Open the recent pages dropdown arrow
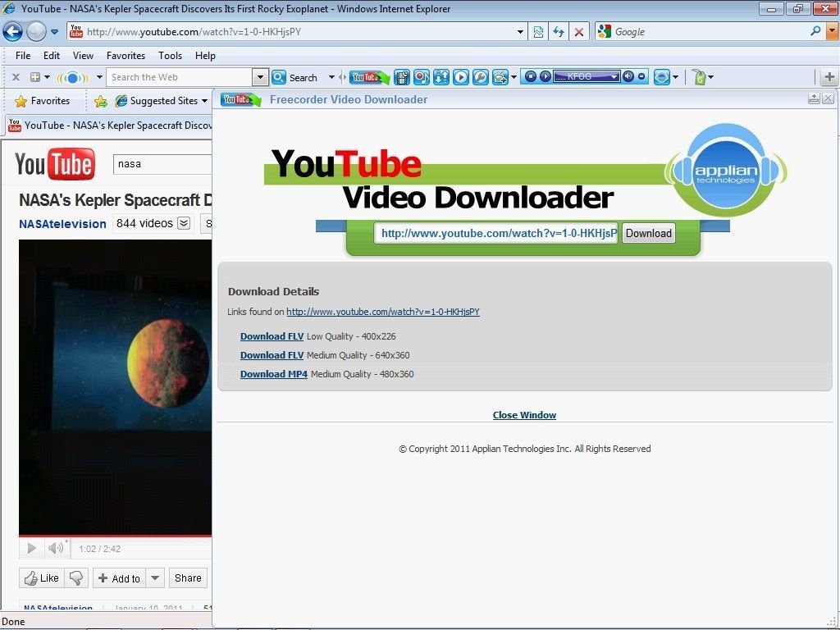The image size is (840, 630). click(55, 32)
